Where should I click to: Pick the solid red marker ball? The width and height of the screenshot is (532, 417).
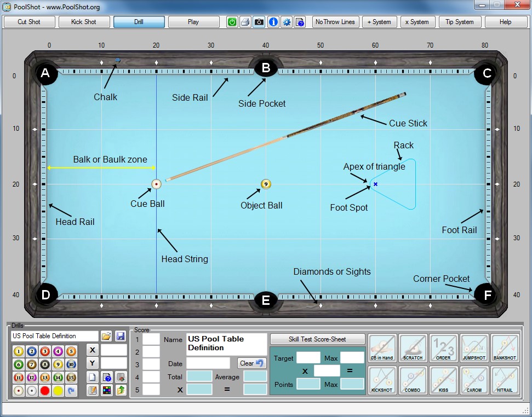45,391
